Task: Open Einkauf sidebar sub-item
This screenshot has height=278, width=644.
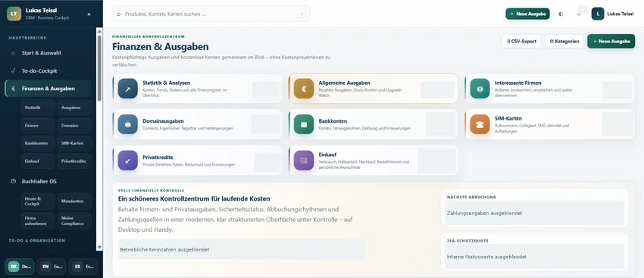Action: tap(38, 161)
